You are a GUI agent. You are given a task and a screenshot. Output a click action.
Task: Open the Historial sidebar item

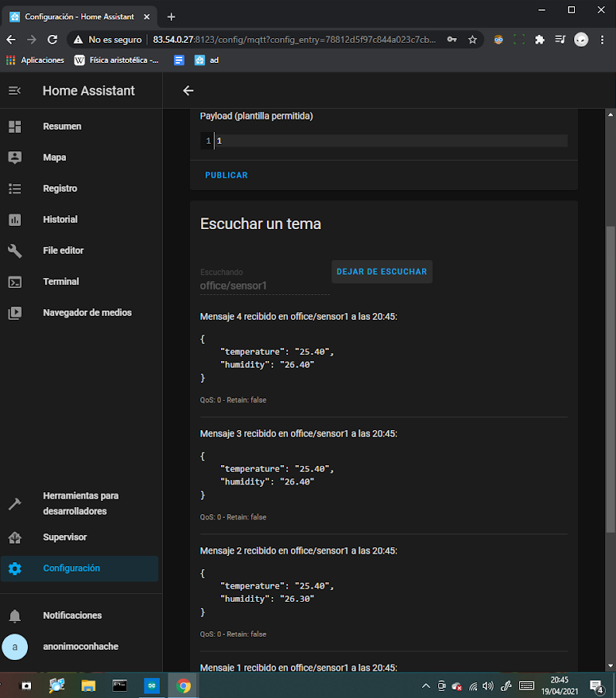coord(60,220)
